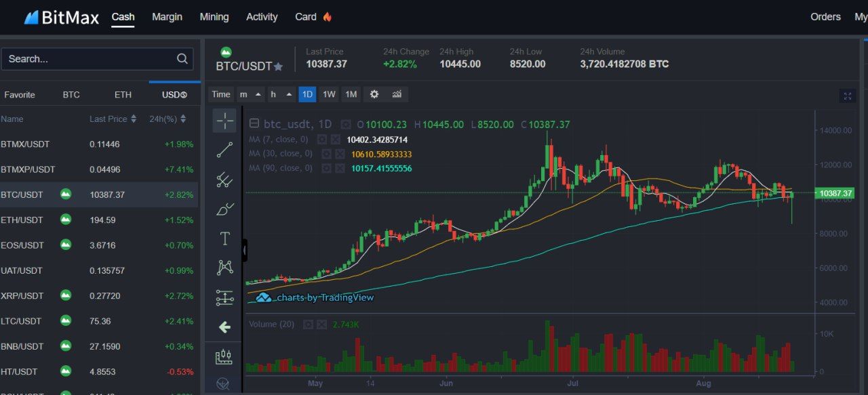Image resolution: width=868 pixels, height=395 pixels.
Task: Open the indicators chart icon
Action: [397, 94]
